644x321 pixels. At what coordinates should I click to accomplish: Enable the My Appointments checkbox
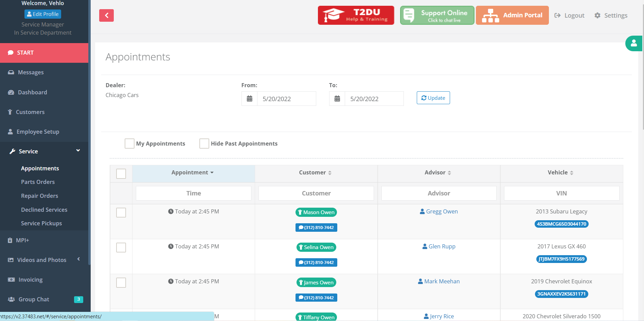(x=129, y=143)
